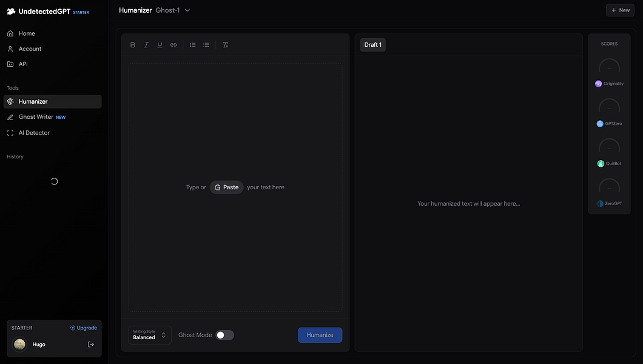
Task: Click the "History" heading text
Action: pos(15,157)
